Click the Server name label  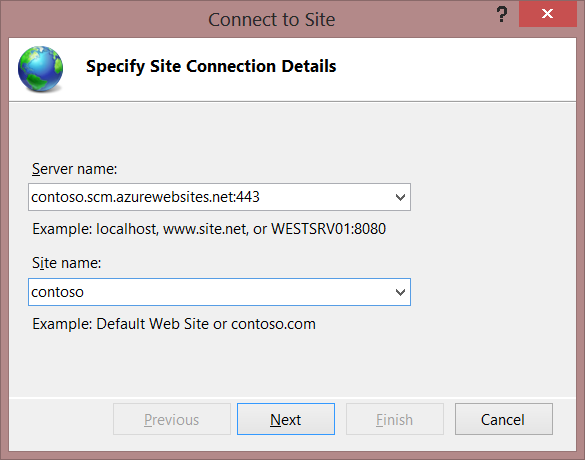(x=75, y=169)
